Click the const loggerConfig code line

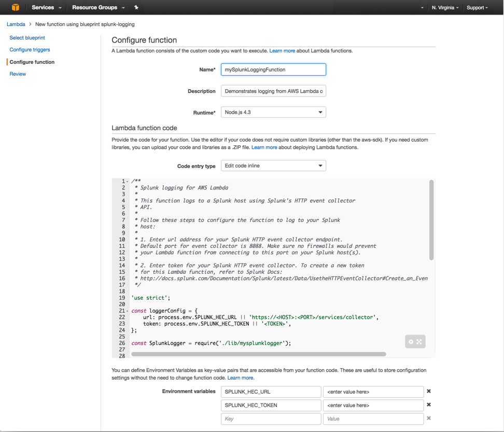164,311
